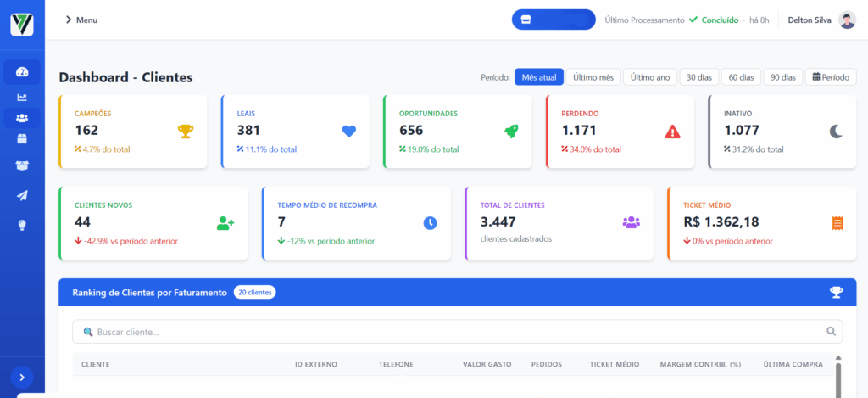Click the line chart icon in sidebar
The width and height of the screenshot is (868, 398).
[x=22, y=97]
